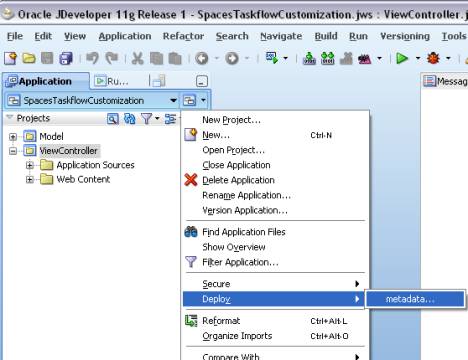Select the ViewController project tree item
Viewport: 468px width, 360px height.
coord(68,151)
